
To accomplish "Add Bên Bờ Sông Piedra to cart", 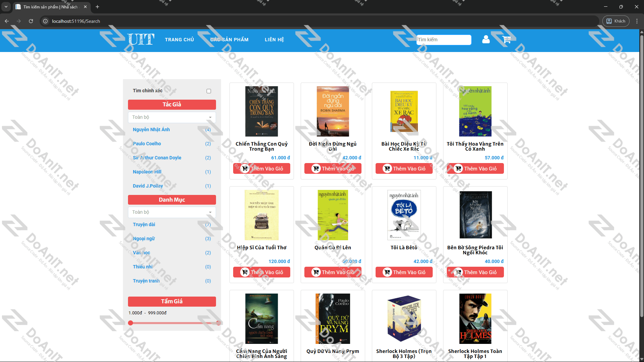I will [x=475, y=272].
